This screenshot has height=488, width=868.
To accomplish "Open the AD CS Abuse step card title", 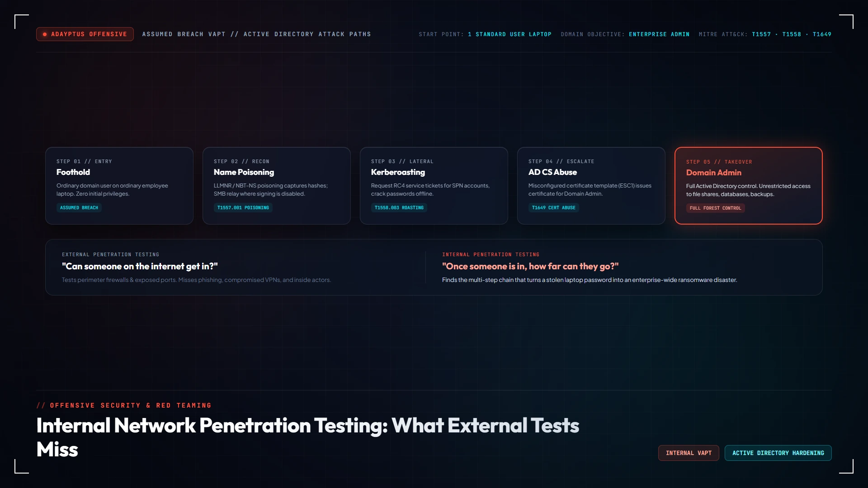I will 552,172.
